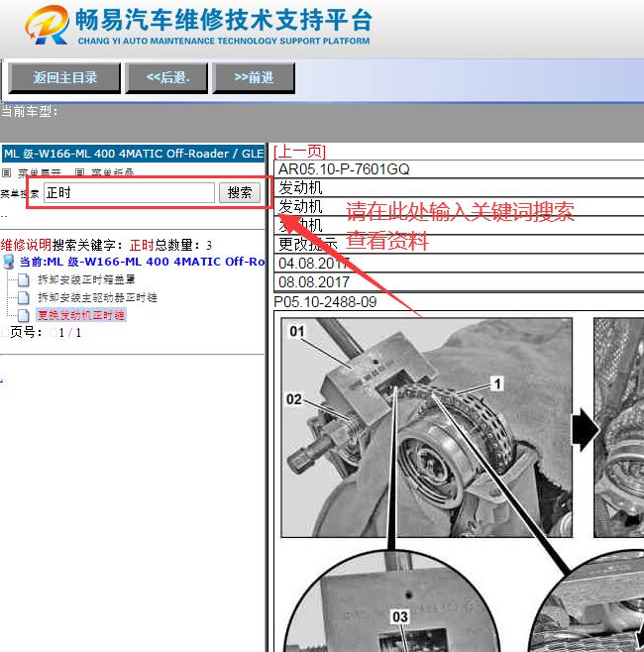Click the circular detail image labeled 03
Image resolution: width=644 pixels, height=652 pixels.
coord(391,601)
